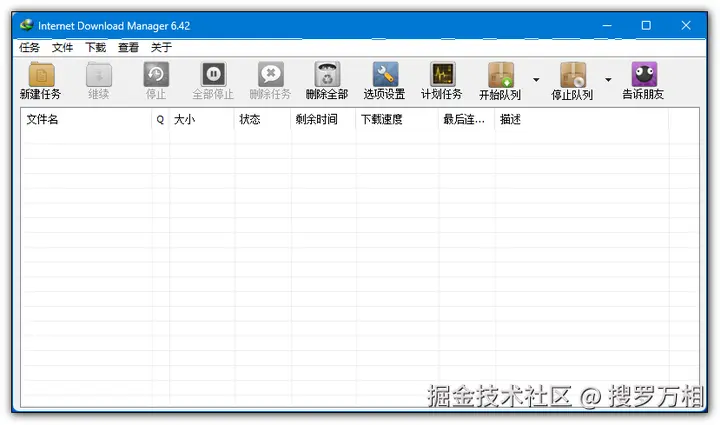Open the 任务 menu
This screenshot has height=425, width=720.
(29, 47)
